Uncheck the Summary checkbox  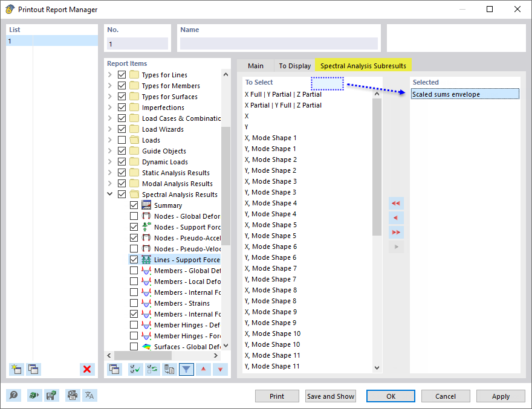click(x=134, y=205)
